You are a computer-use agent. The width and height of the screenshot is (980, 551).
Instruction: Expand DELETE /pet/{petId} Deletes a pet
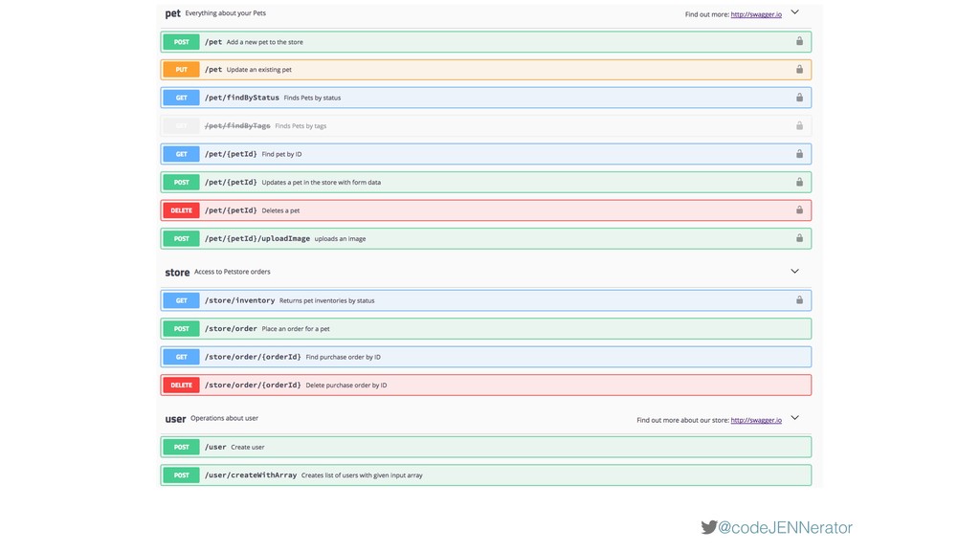(x=485, y=209)
